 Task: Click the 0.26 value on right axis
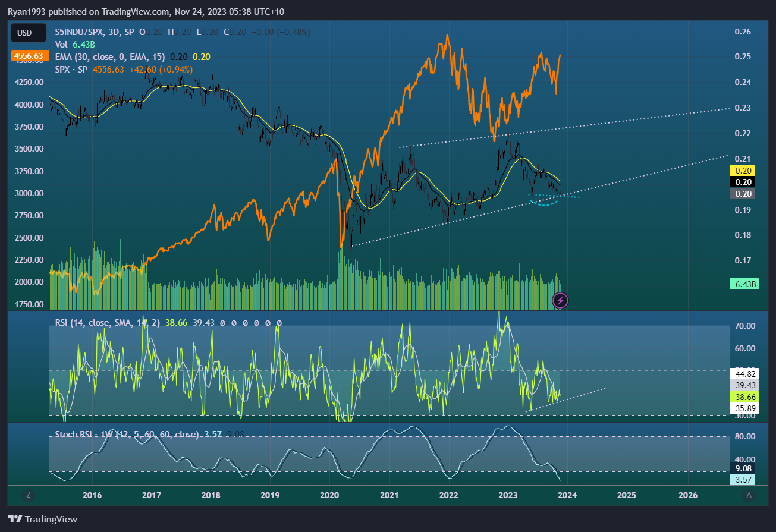click(743, 32)
